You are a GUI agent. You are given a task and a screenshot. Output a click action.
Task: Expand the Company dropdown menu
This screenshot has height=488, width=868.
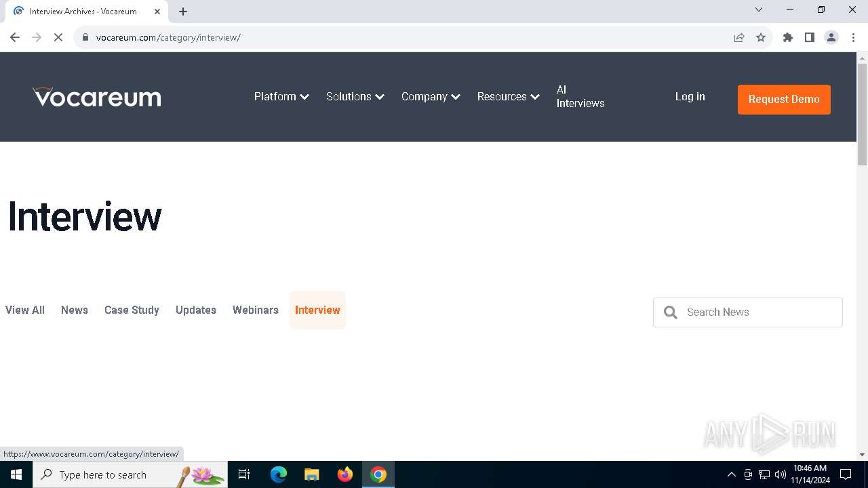tap(431, 96)
